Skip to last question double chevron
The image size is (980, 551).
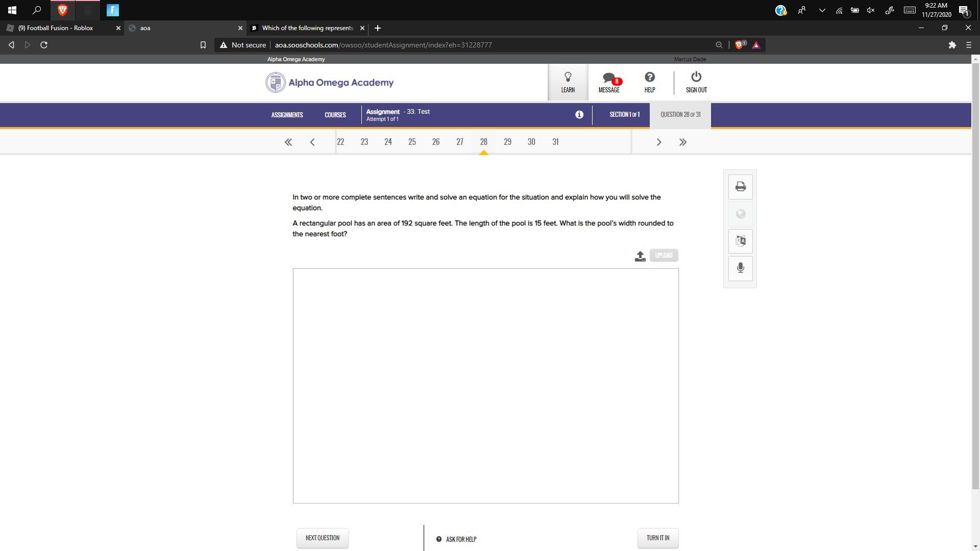682,142
